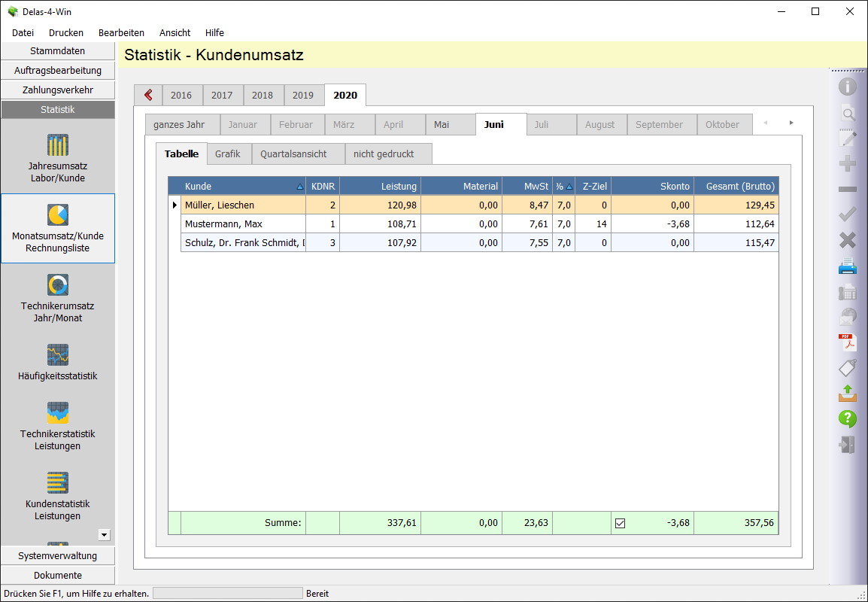Open the Zahlungsverkehr section
Image resolution: width=868 pixels, height=602 pixels.
click(x=58, y=90)
